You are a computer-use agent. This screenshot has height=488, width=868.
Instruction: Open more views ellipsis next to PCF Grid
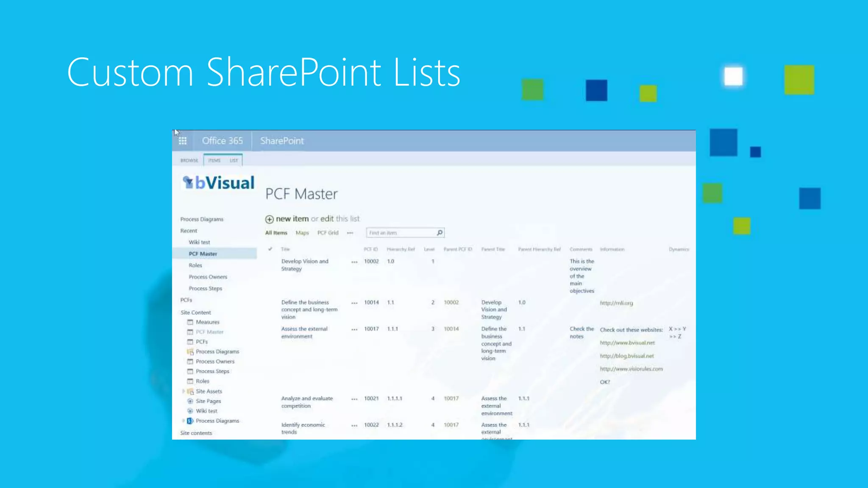[x=350, y=233]
